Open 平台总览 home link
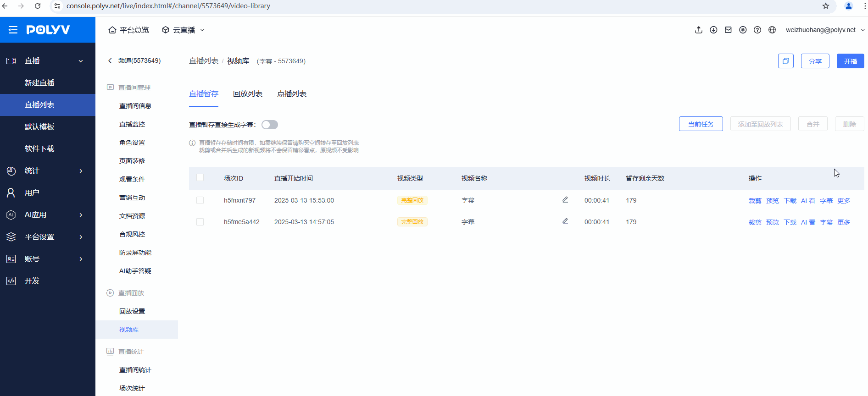868x396 pixels. point(129,30)
